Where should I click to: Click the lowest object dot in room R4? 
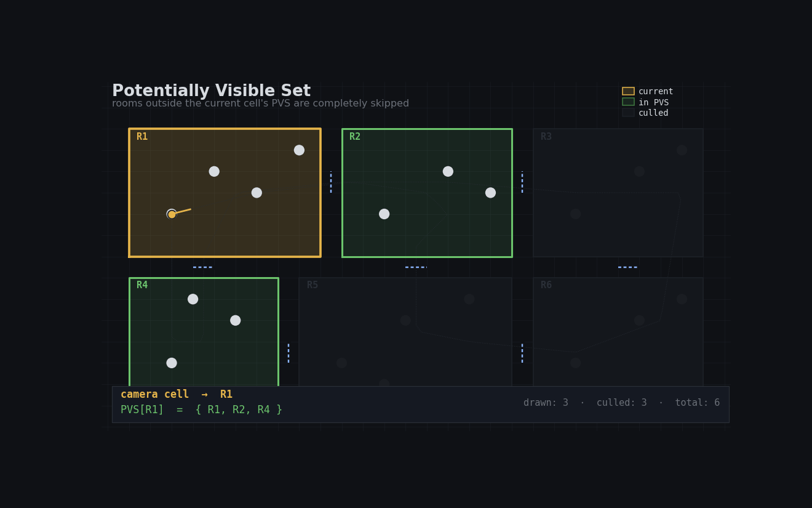172,363
